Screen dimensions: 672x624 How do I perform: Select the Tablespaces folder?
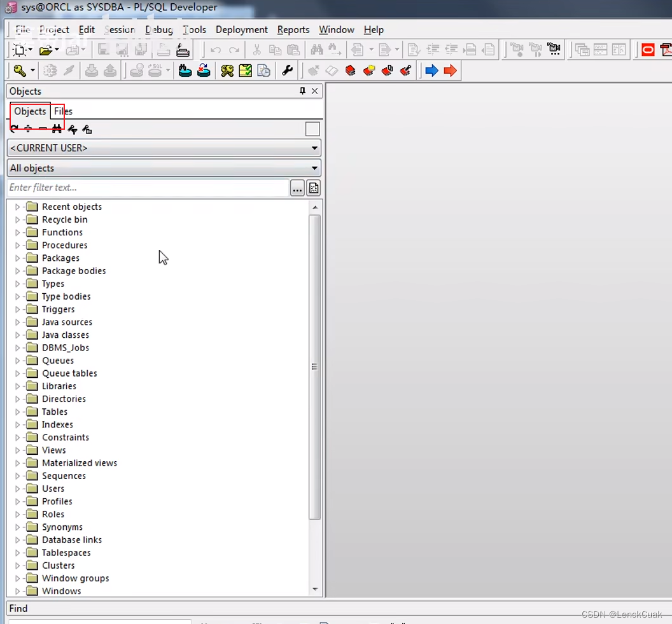coord(66,553)
